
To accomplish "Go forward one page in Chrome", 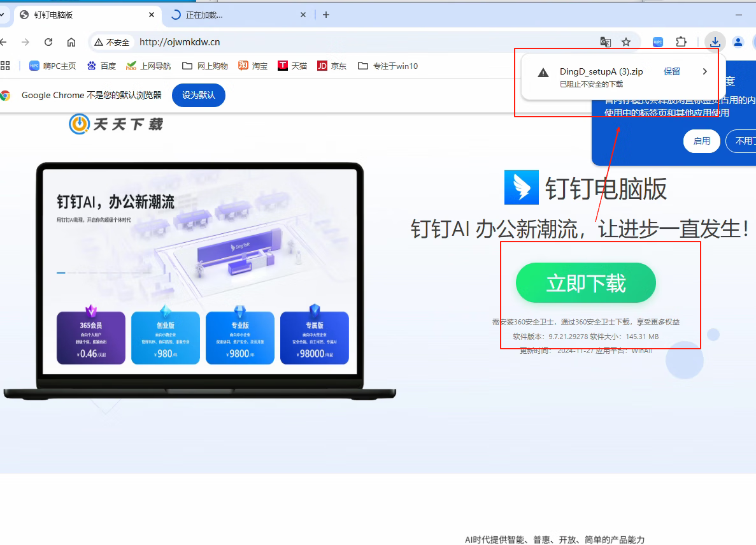I will 25,42.
